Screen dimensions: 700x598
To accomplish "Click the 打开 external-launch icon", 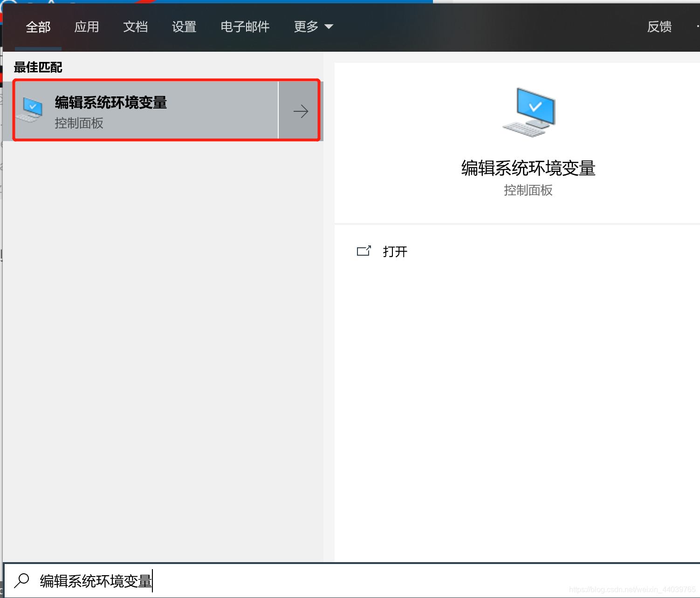I will 364,251.
